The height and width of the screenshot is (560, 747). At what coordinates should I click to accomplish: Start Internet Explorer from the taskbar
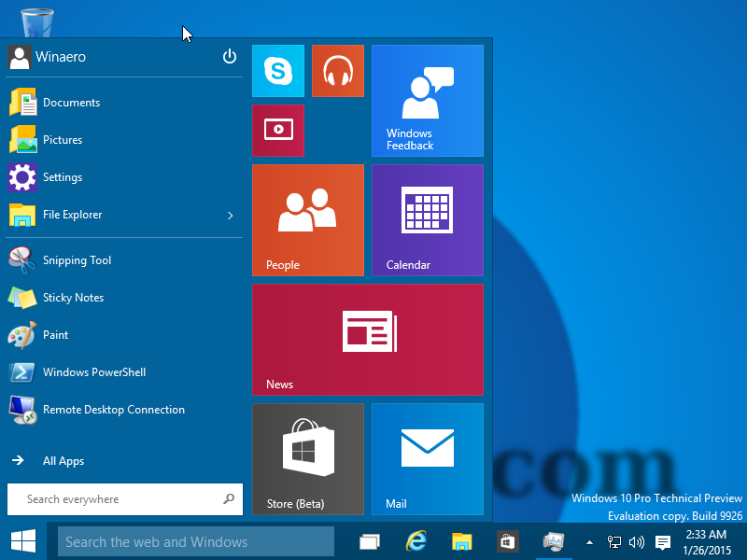pos(416,541)
